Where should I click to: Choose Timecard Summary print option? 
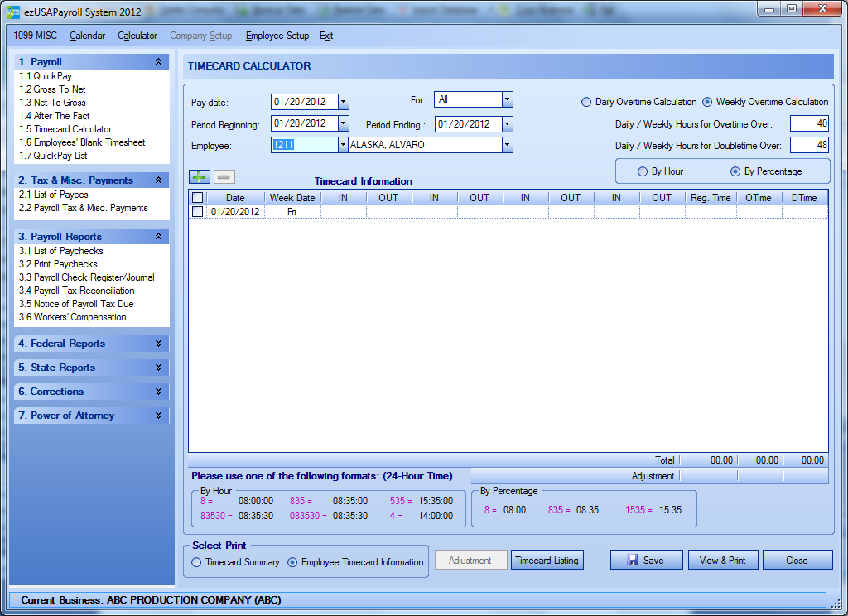coord(196,562)
